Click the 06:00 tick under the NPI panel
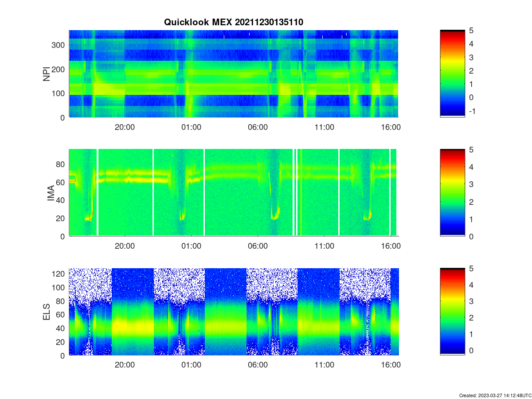Viewport: 532px width, 399px height. click(x=258, y=127)
